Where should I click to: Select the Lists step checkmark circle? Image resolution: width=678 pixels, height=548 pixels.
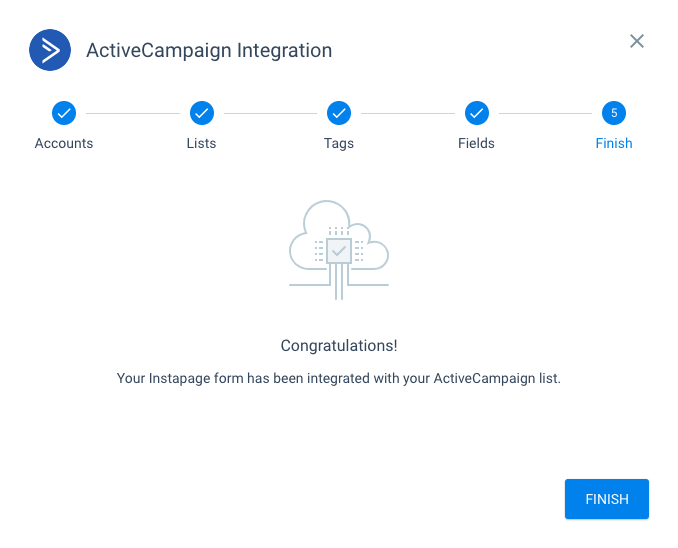202,113
